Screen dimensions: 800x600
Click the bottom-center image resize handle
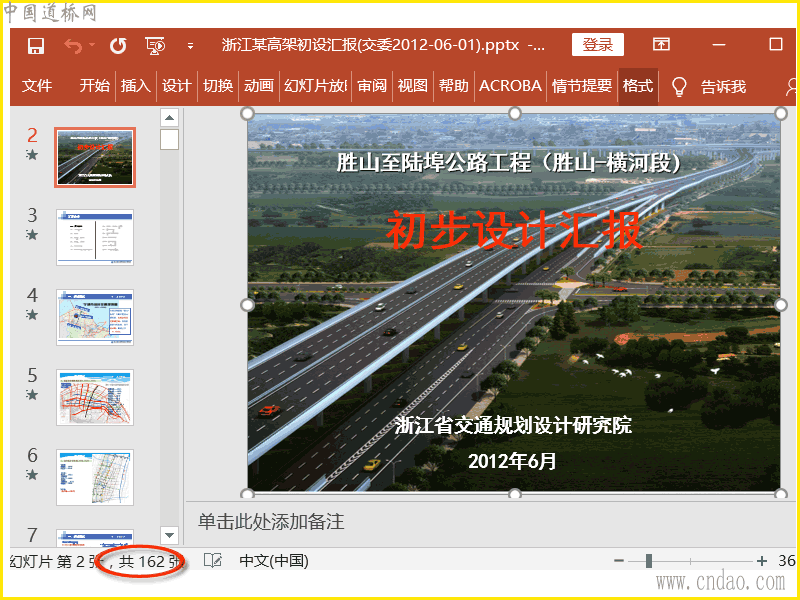click(515, 493)
